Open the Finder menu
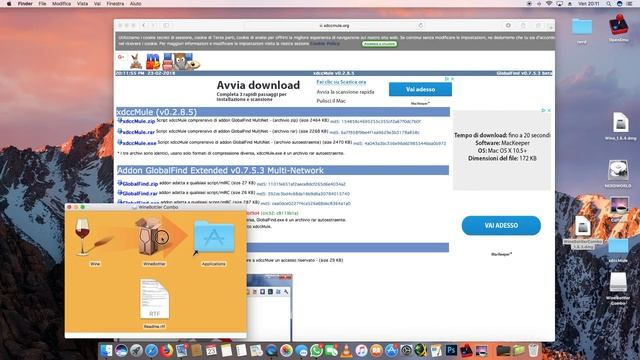 25,4
